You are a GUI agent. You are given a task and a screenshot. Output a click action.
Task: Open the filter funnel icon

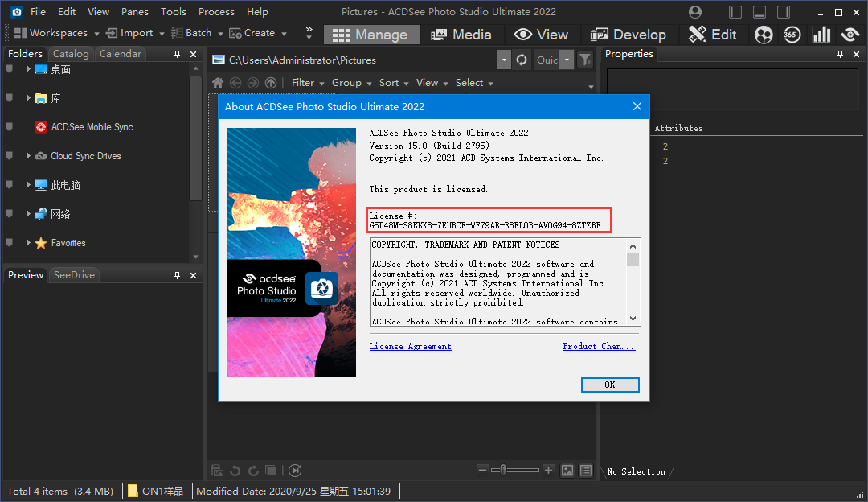point(584,60)
